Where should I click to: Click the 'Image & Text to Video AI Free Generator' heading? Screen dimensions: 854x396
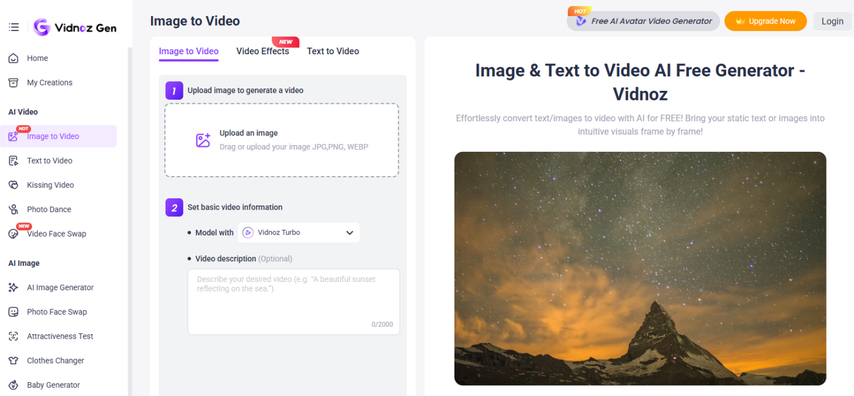[x=640, y=82]
